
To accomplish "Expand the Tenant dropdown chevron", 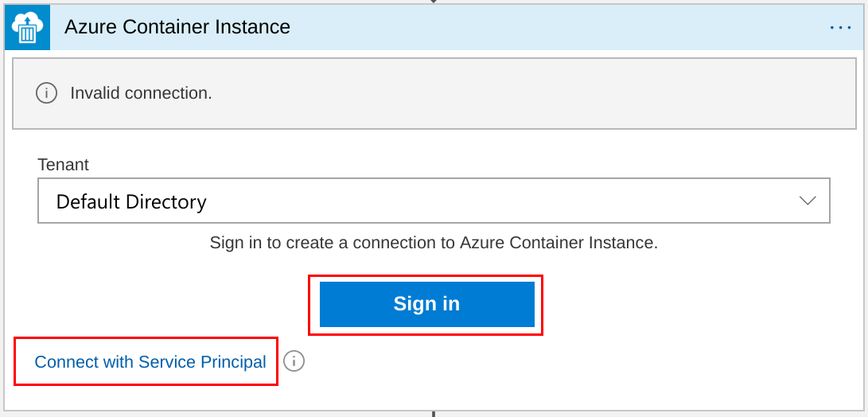I will pos(808,201).
